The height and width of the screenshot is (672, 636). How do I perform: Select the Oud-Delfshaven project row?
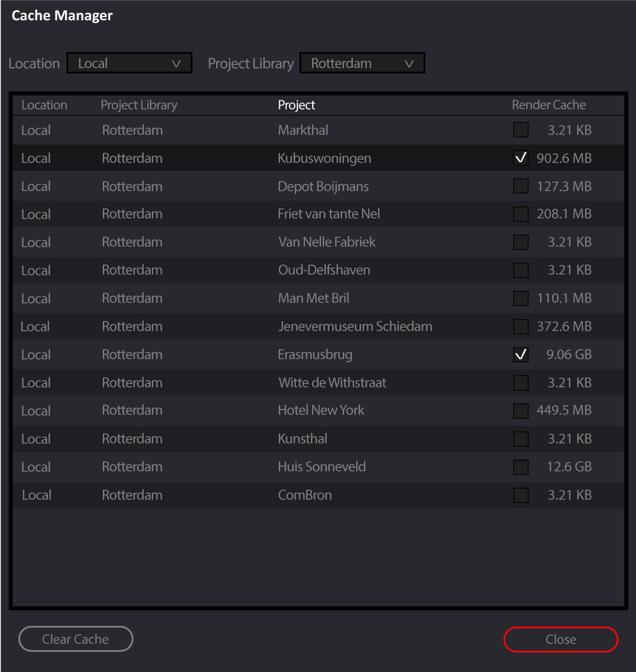tap(323, 270)
